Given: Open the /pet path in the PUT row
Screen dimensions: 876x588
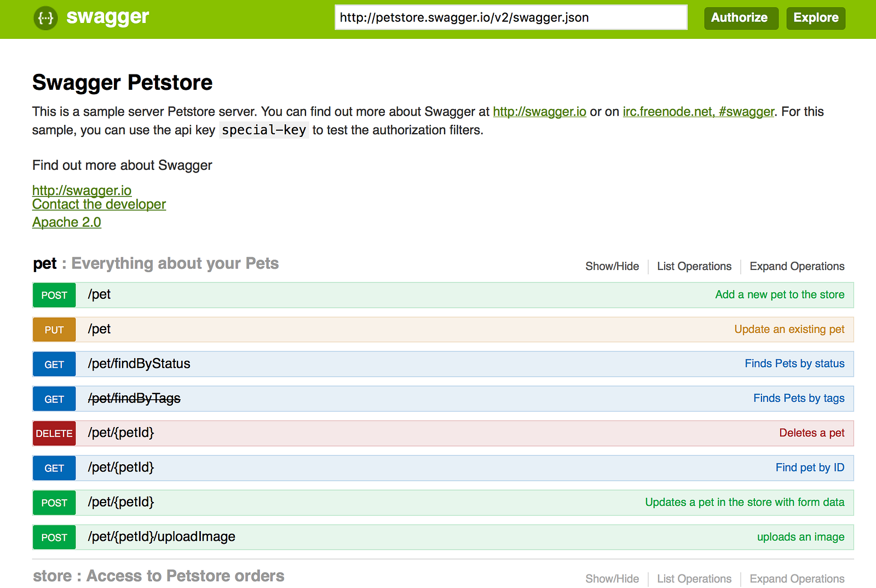Looking at the screenshot, I should click(x=99, y=329).
